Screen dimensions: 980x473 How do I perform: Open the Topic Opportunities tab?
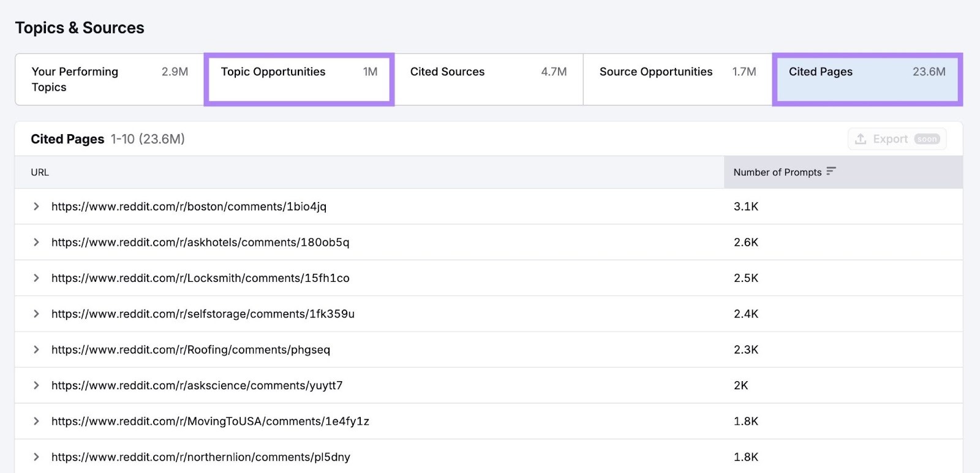299,80
